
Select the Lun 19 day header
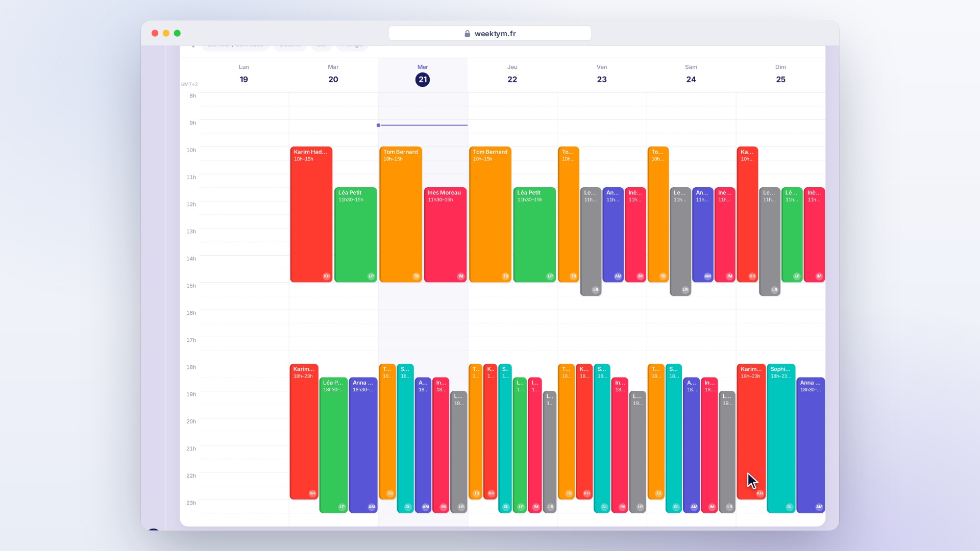(244, 74)
